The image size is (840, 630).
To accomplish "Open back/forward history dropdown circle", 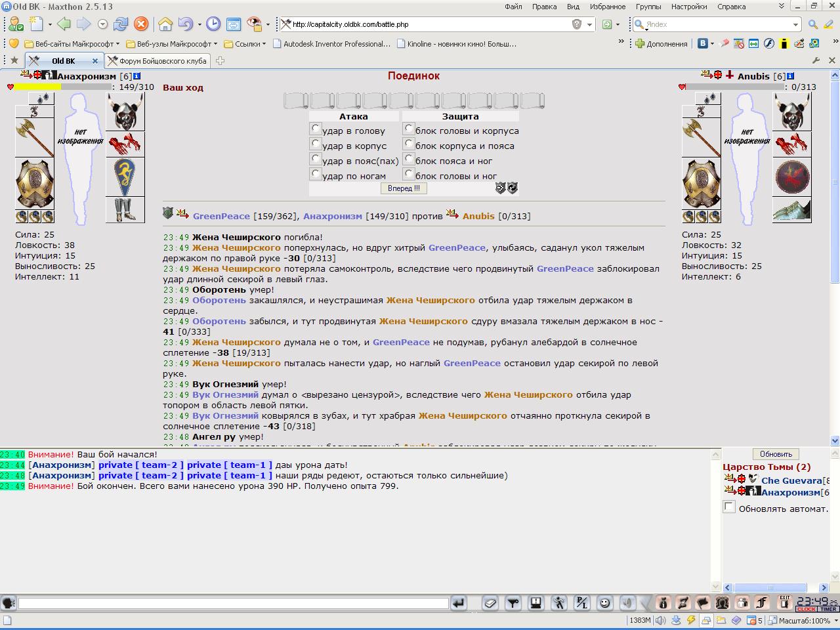I will coord(102,24).
